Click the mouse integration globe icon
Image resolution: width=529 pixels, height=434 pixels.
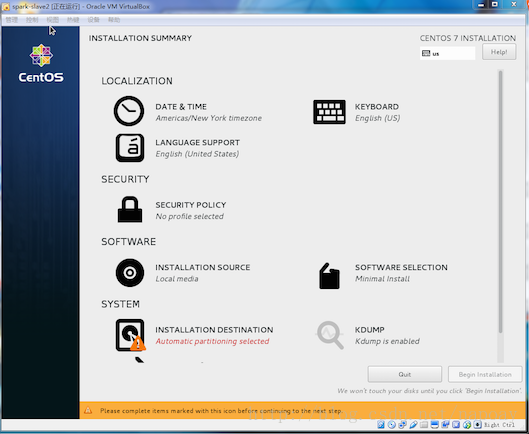(467, 425)
